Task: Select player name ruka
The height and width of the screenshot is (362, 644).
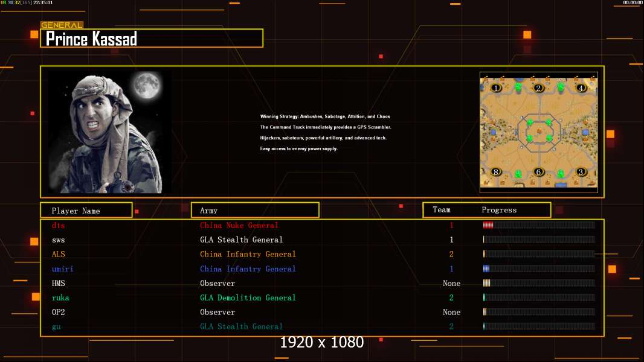Action: pyautogui.click(x=60, y=297)
